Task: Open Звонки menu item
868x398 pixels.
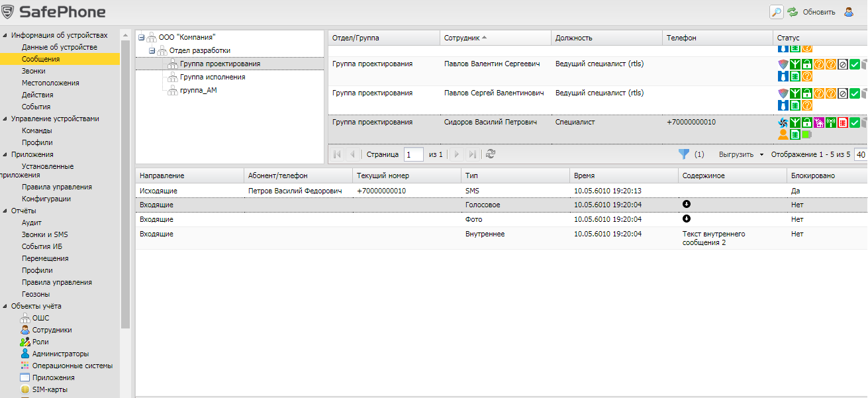Action: click(33, 71)
